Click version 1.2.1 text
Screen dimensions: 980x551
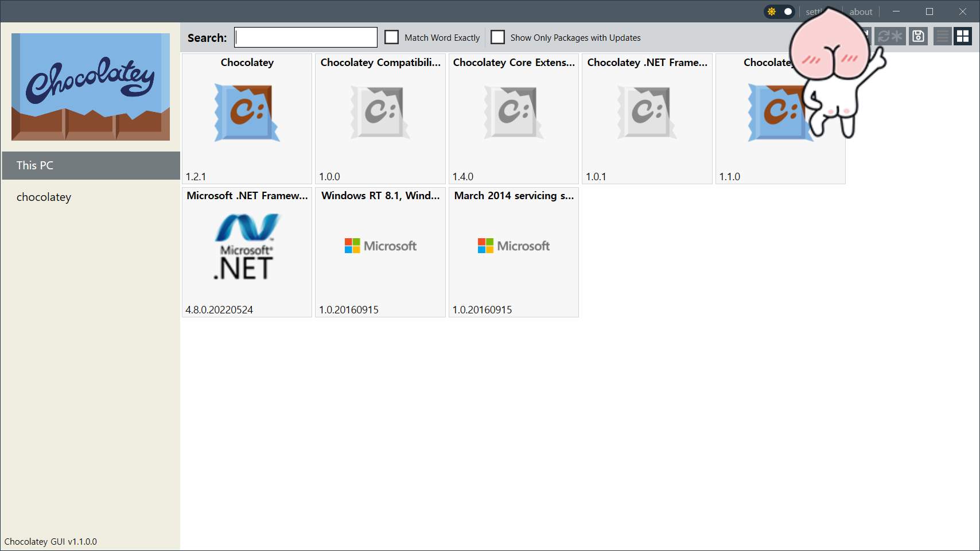(196, 177)
